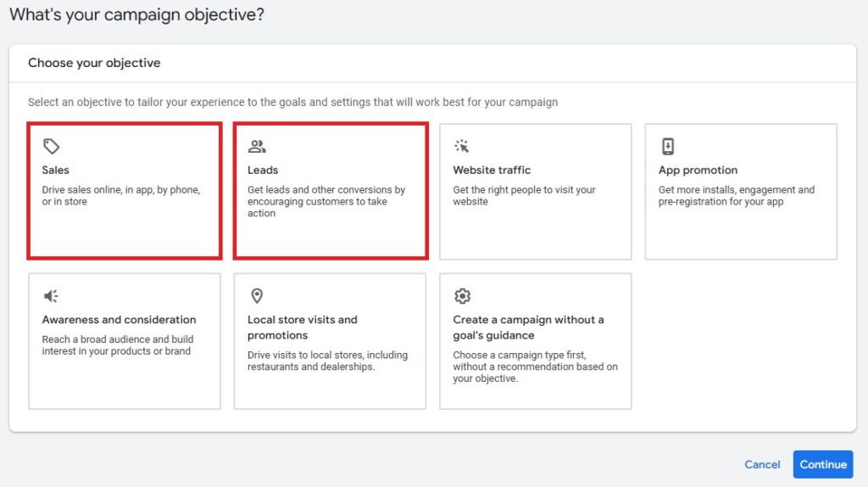
Task: Select Create a campaign without a goal's guidance
Action: coord(536,341)
